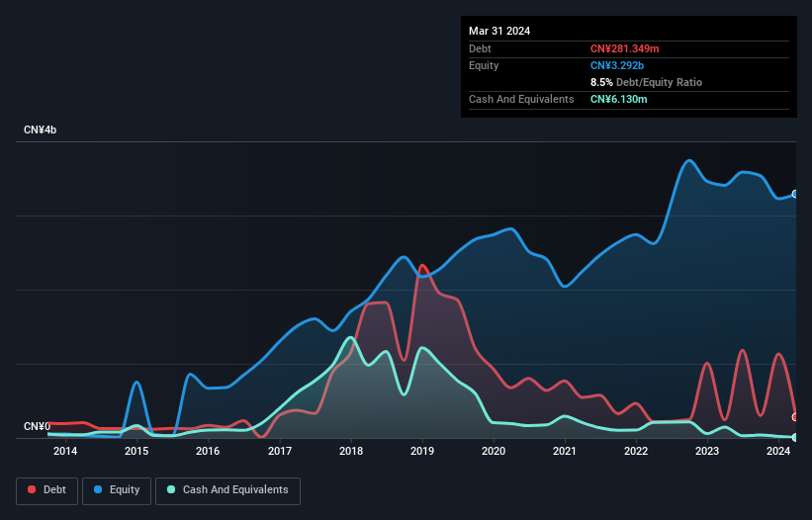Screen dimensions: 812x520
Task: Toggle the Equity series legend button
Action: click(x=117, y=490)
